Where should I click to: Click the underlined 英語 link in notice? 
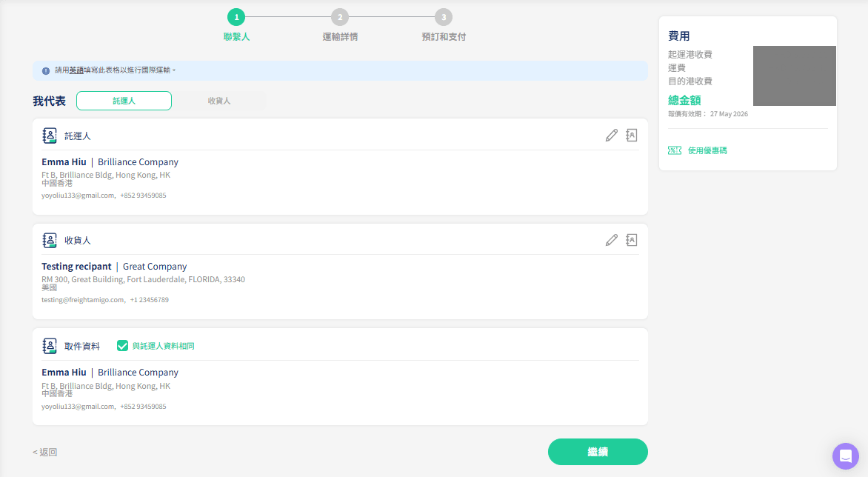pyautogui.click(x=76, y=71)
